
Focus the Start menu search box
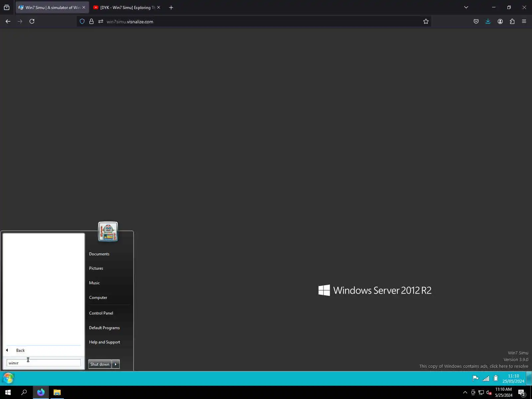pyautogui.click(x=44, y=363)
